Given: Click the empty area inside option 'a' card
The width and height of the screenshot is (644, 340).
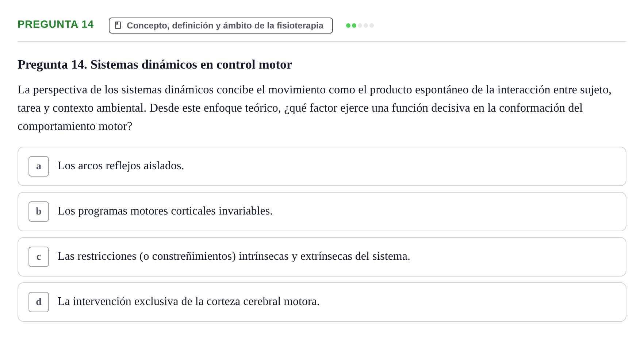Looking at the screenshot, I should pos(402,166).
